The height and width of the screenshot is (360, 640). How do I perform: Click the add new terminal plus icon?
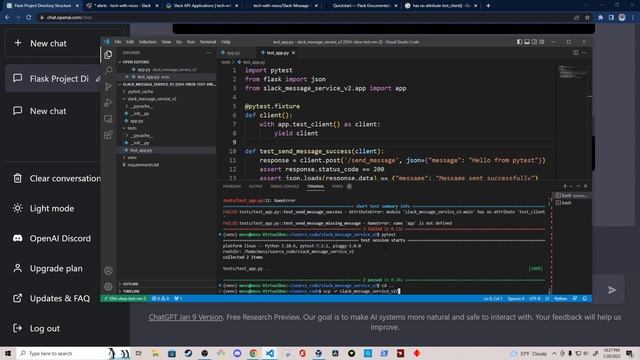[x=565, y=186]
